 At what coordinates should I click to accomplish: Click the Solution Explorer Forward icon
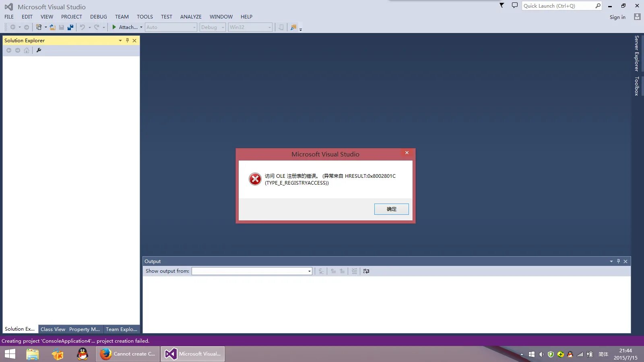pyautogui.click(x=18, y=50)
